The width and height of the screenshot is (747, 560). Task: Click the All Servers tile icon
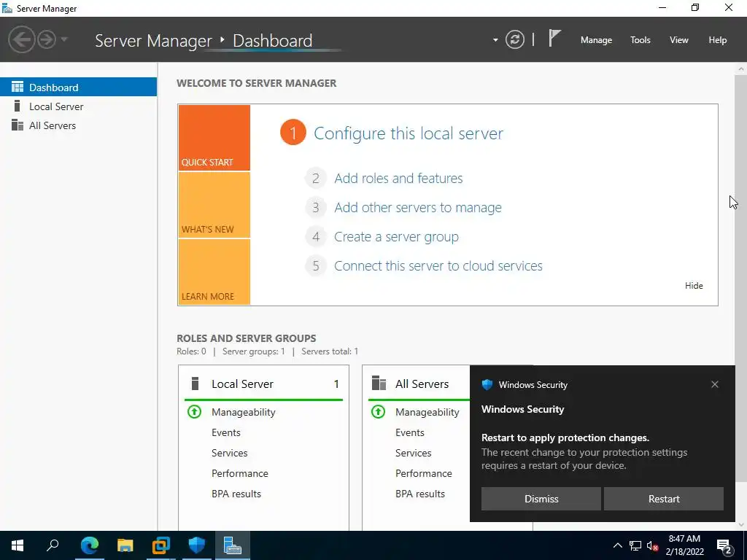coord(379,383)
